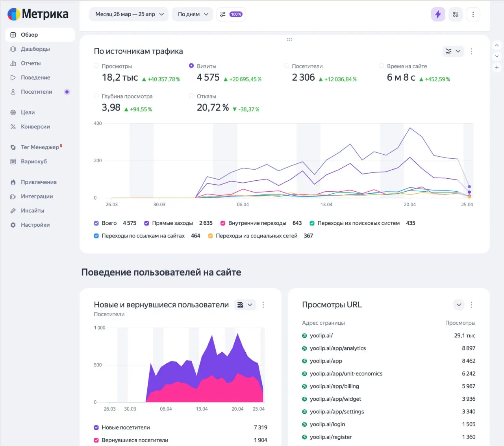Open the top bar three-dots menu
This screenshot has height=446, width=504.
pos(473,14)
